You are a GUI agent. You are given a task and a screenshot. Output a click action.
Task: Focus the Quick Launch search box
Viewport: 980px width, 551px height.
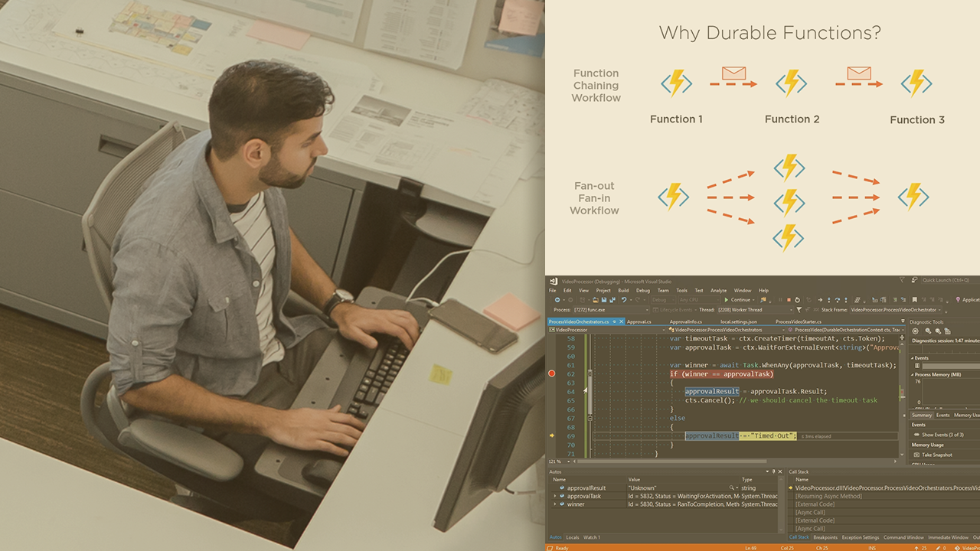[x=951, y=280]
